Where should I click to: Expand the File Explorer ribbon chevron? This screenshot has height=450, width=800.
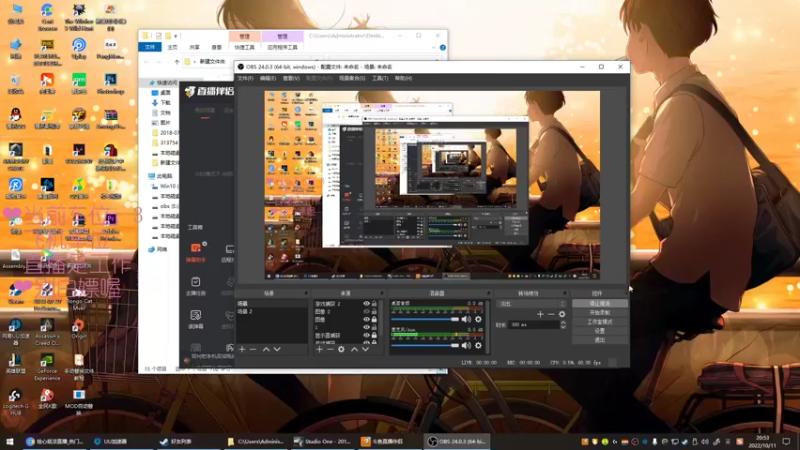pos(434,47)
